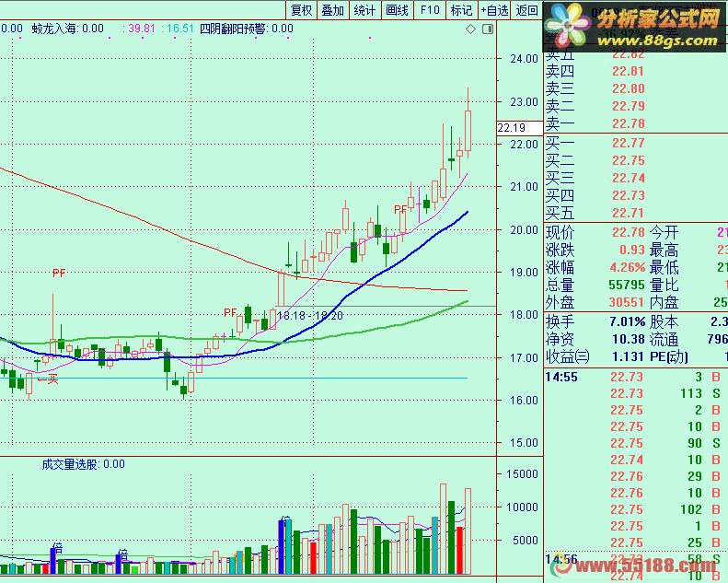Click the 外盘 value 30551

click(x=627, y=302)
